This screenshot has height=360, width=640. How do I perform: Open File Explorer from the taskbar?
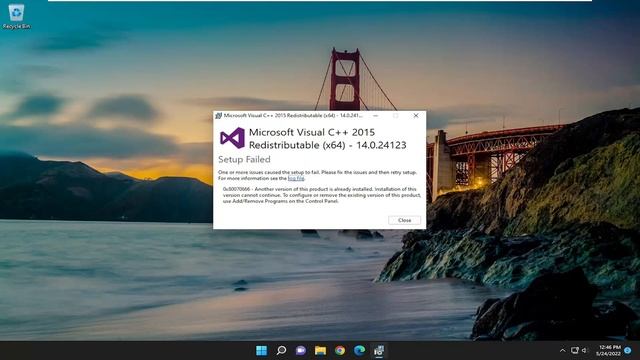click(320, 350)
